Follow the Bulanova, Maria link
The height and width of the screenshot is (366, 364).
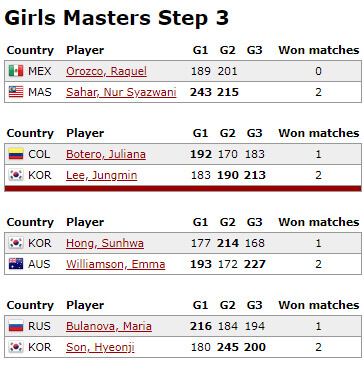click(109, 326)
